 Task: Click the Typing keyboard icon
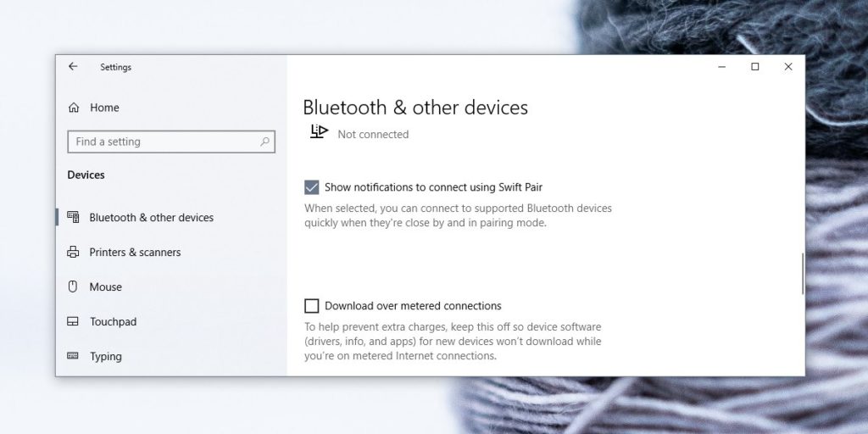click(x=73, y=356)
